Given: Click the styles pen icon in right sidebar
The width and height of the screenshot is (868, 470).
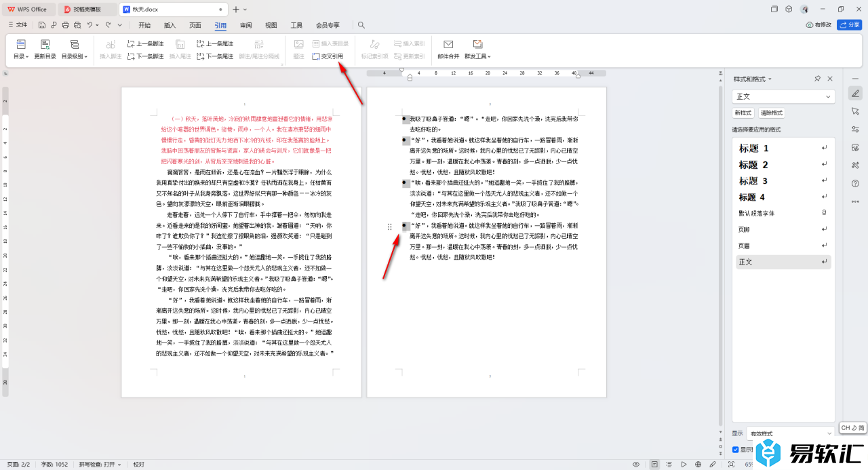Looking at the screenshot, I should tap(855, 93).
